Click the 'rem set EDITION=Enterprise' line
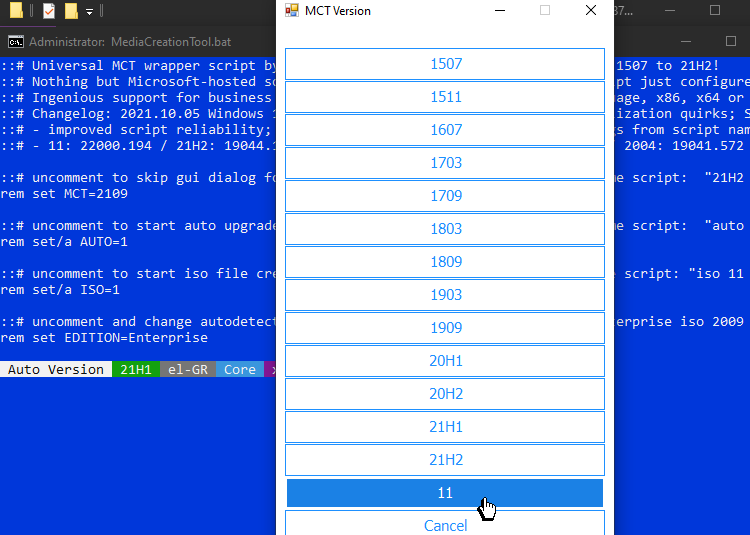 pos(104,338)
